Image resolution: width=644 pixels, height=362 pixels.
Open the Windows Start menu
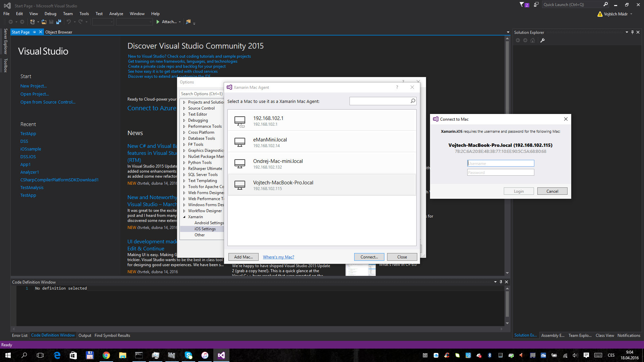[x=8, y=355]
